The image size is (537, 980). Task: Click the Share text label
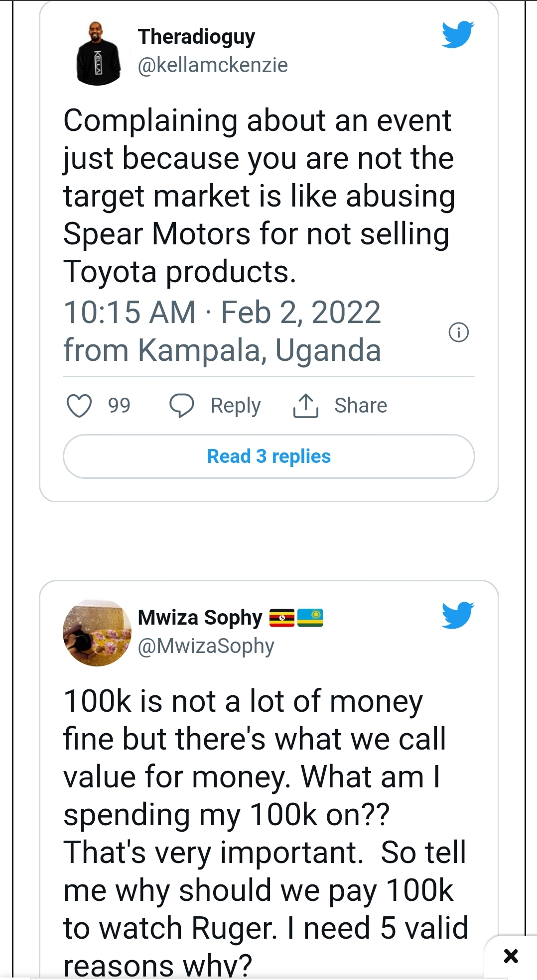pos(361,406)
